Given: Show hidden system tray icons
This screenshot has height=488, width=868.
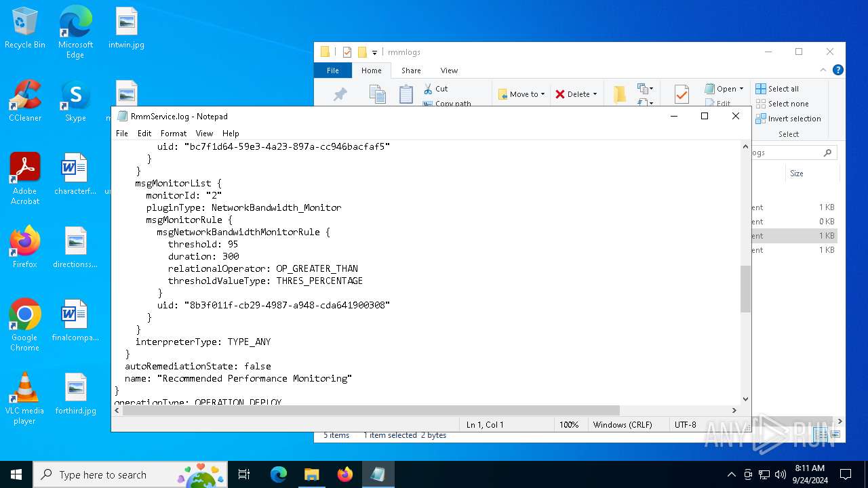Looking at the screenshot, I should point(731,474).
